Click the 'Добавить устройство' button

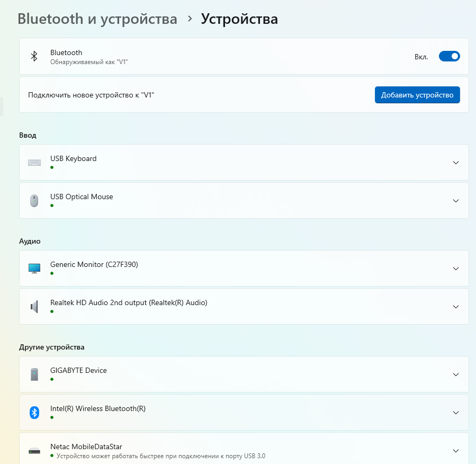click(417, 95)
